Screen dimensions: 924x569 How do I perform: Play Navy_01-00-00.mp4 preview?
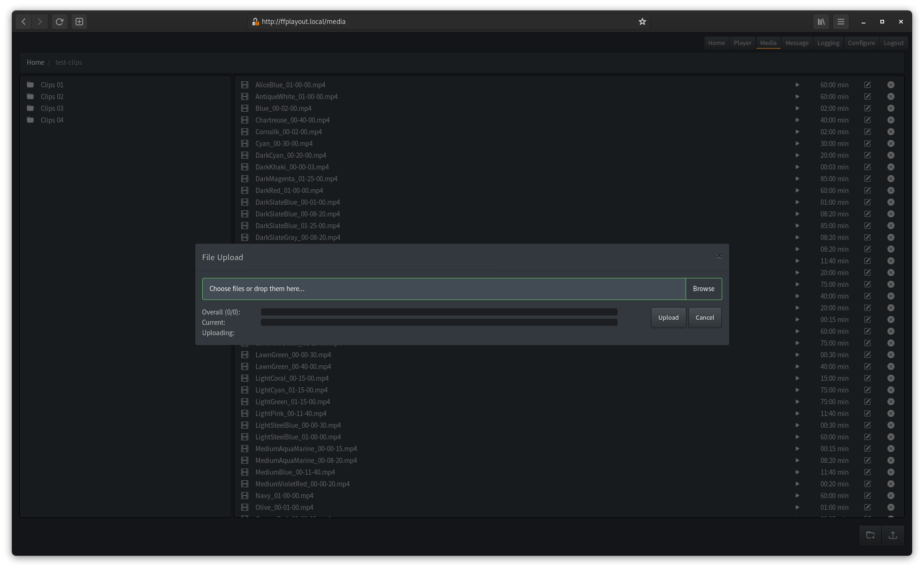(797, 496)
